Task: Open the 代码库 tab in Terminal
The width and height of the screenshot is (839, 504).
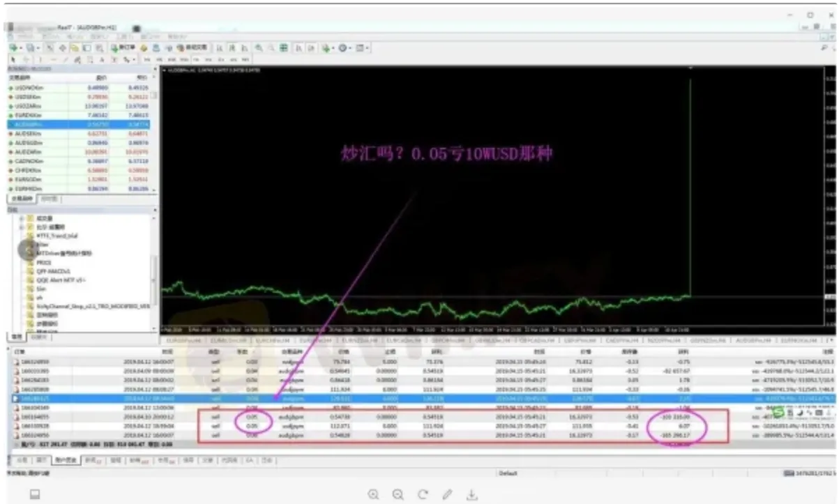Action: tap(229, 460)
